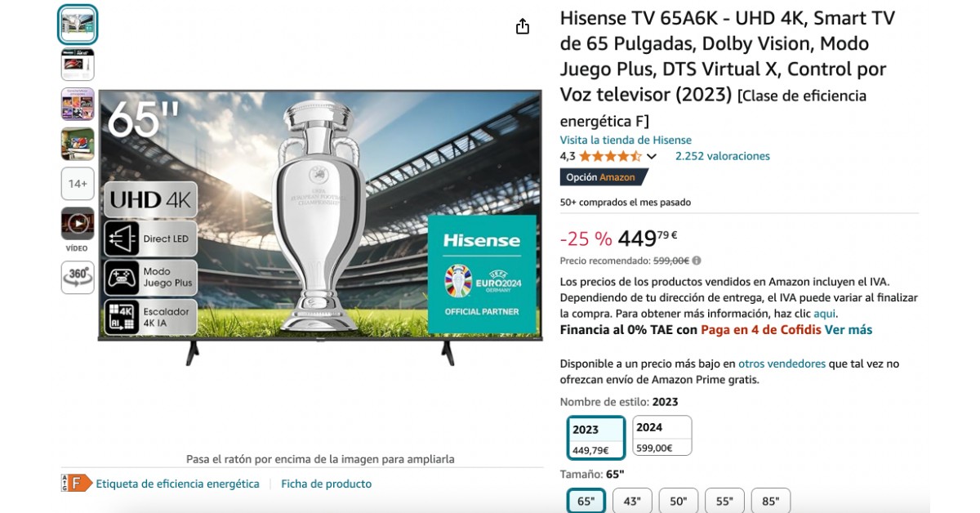Open 'Ficha de producto' link
980x513 pixels.
(326, 484)
